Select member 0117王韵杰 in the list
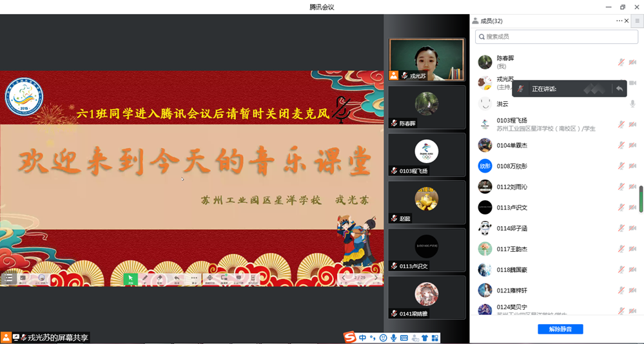 coord(512,249)
